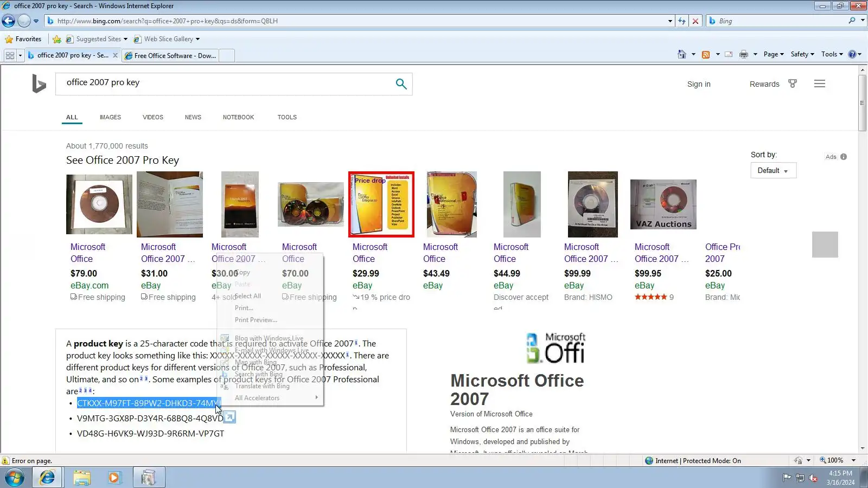The image size is (868, 488).
Task: Open the Tools menu dropdown
Action: pyautogui.click(x=832, y=54)
